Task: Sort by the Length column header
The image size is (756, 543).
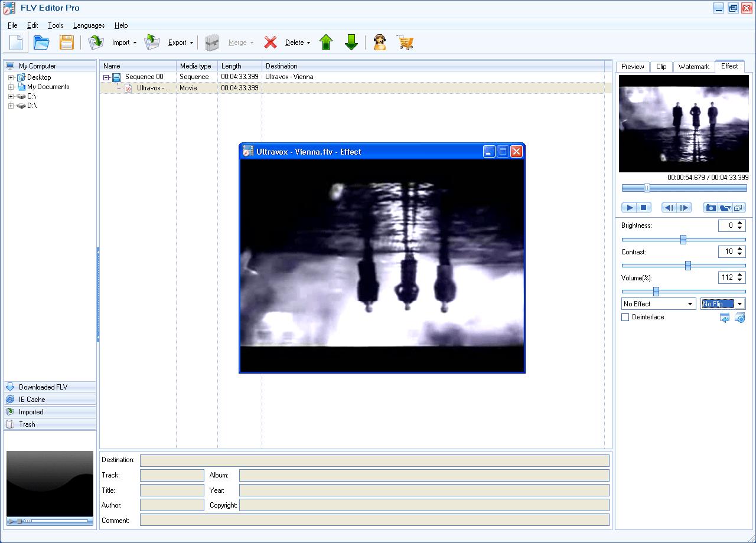Action: pyautogui.click(x=240, y=66)
